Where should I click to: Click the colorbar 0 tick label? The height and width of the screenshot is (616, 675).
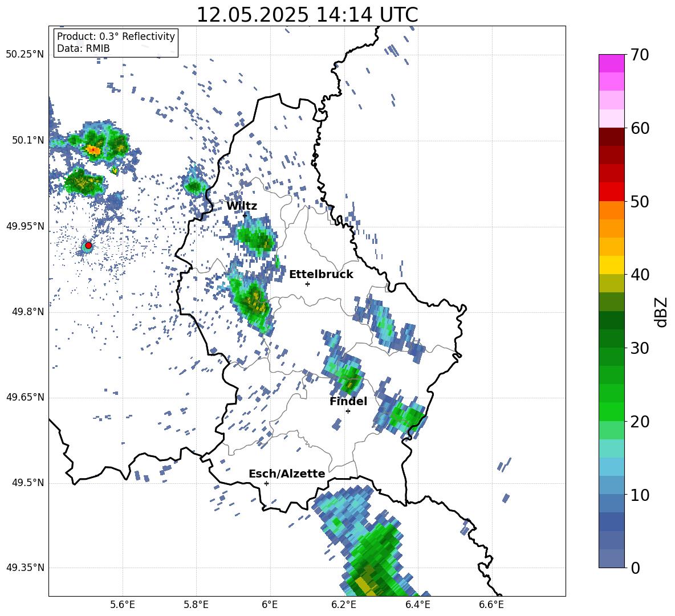pos(636,568)
